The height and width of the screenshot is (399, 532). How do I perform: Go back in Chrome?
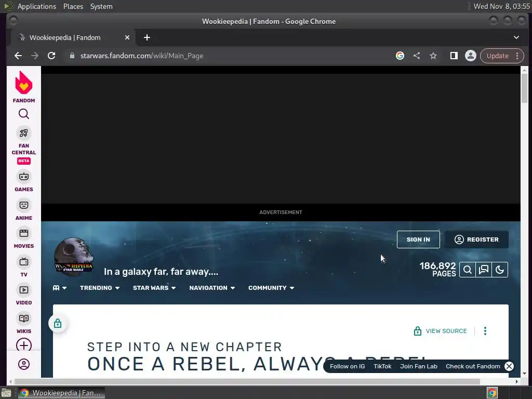18,56
